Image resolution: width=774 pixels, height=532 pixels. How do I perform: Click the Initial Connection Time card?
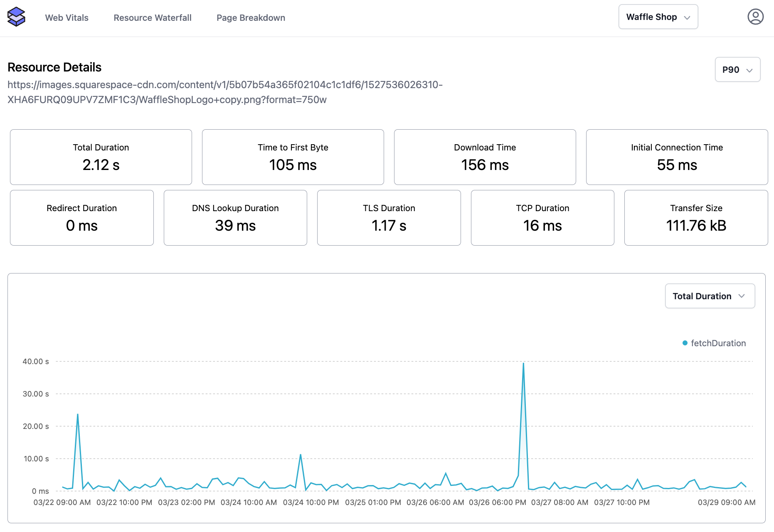[677, 157]
